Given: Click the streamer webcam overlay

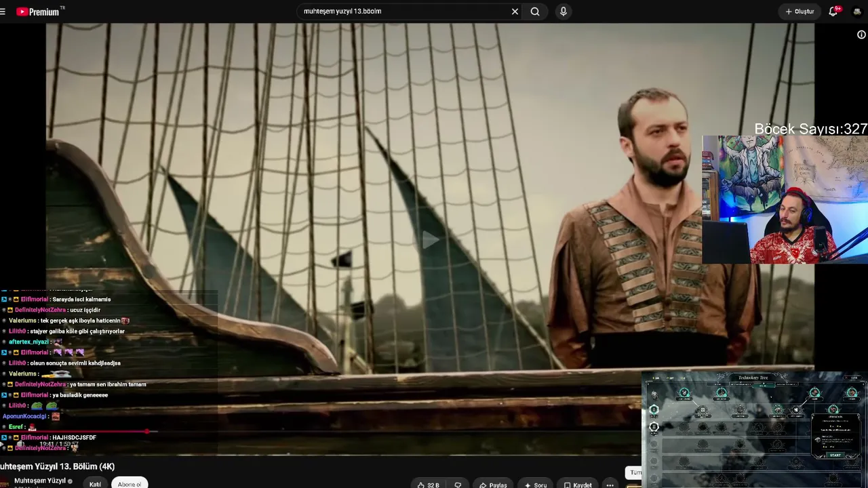Looking at the screenshot, I should (x=785, y=199).
